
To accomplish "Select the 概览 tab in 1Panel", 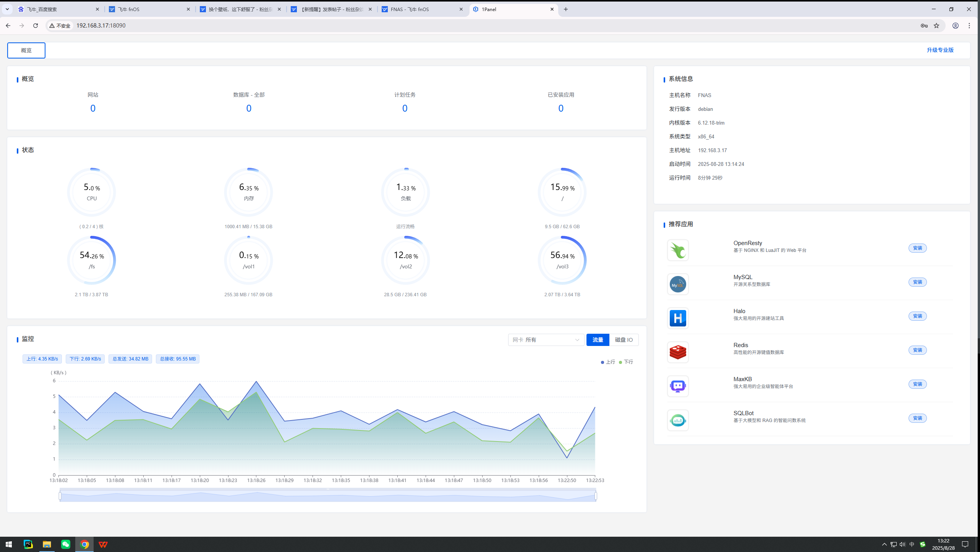I will tap(26, 50).
